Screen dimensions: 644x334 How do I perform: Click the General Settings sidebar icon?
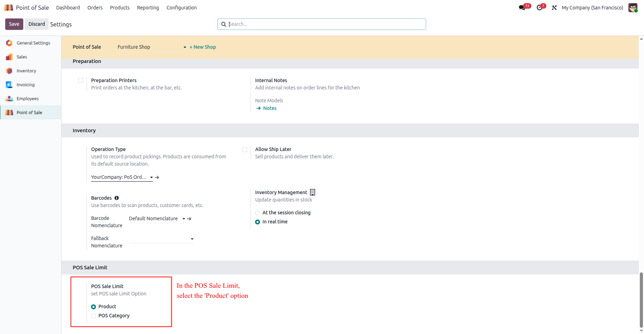9,43
